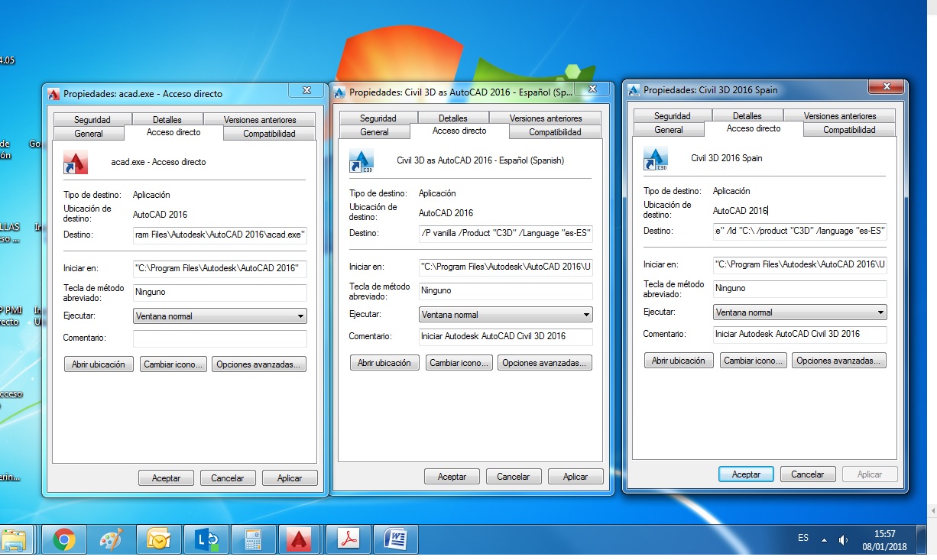Expand Ejecutar dropdown in acad.exe dialog

click(220, 316)
